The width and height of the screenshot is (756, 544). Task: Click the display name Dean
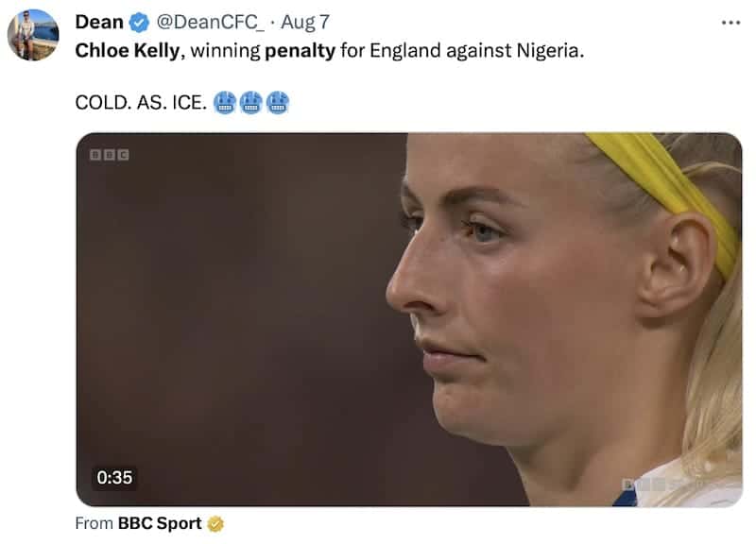click(99, 22)
